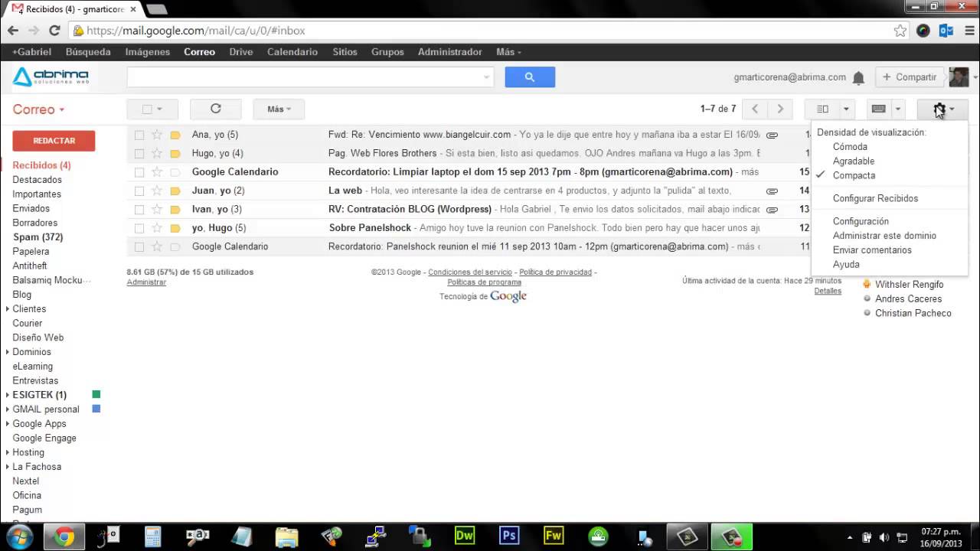
Task: Toggle importance marker on Ana's email
Action: coord(175,135)
